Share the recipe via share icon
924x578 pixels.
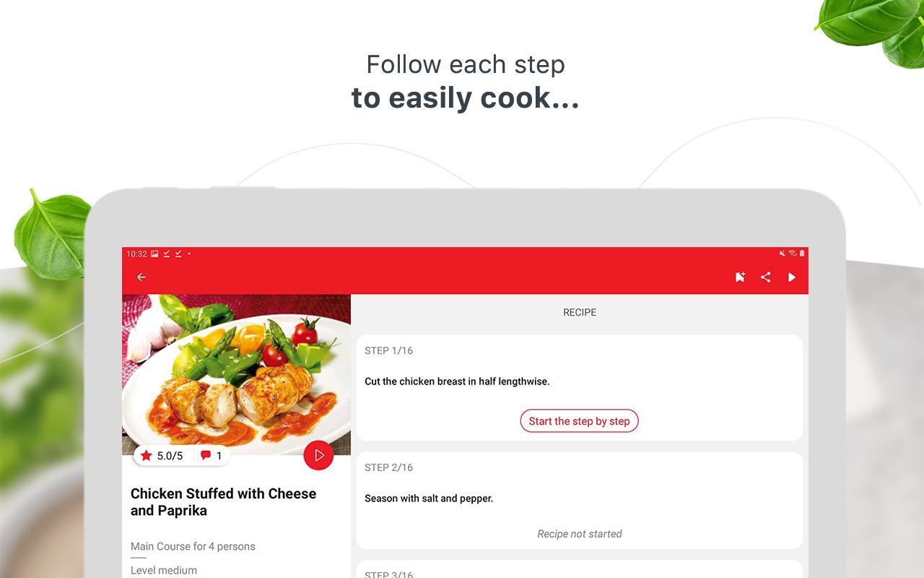[x=766, y=277]
